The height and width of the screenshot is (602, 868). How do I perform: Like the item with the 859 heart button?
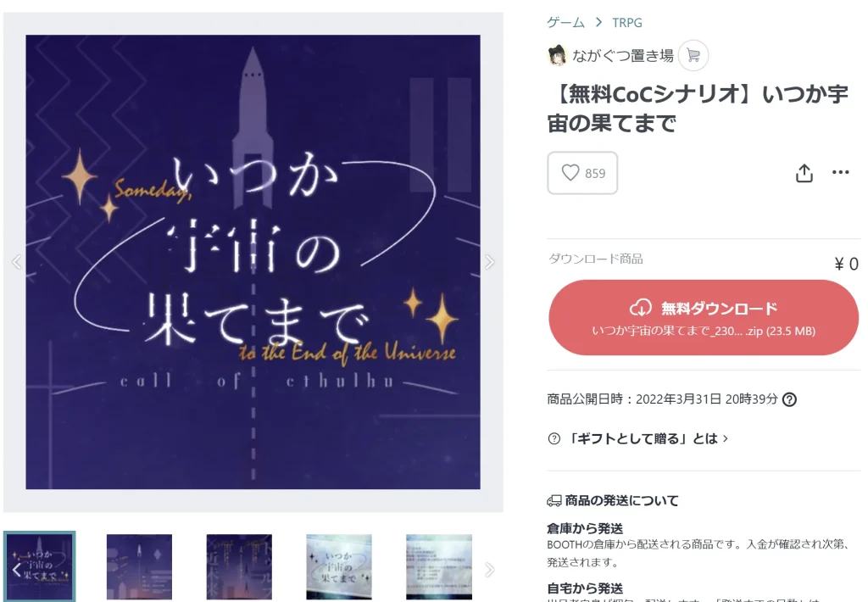582,173
